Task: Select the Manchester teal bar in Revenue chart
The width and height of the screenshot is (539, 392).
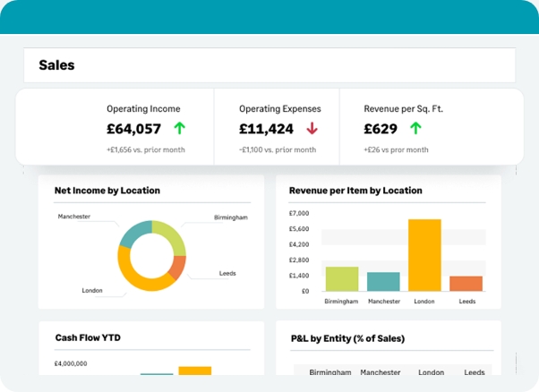Action: coord(383,281)
